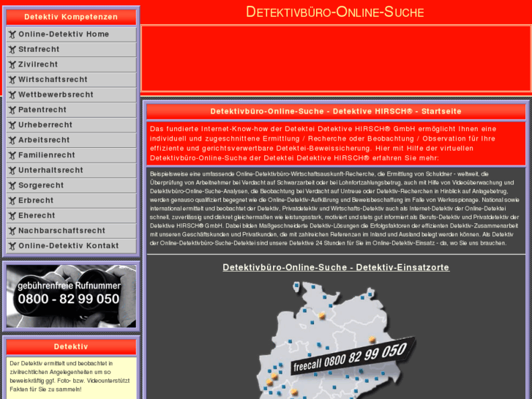Image resolution: width=532 pixels, height=399 pixels.
Task: Click the deer icon beside Online-Detektiv Home
Action: pyautogui.click(x=12, y=34)
